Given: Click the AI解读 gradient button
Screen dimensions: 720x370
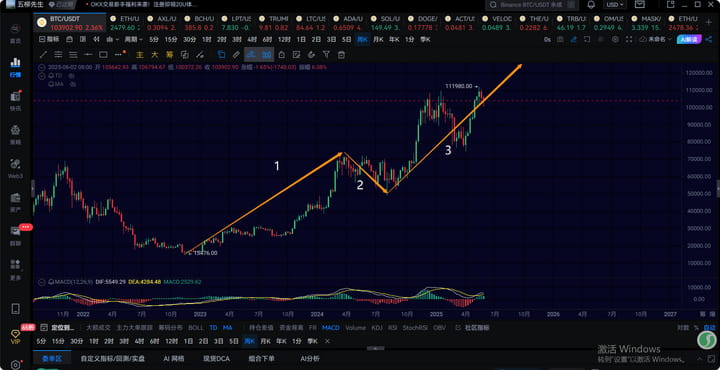Looking at the screenshot, I should 688,39.
